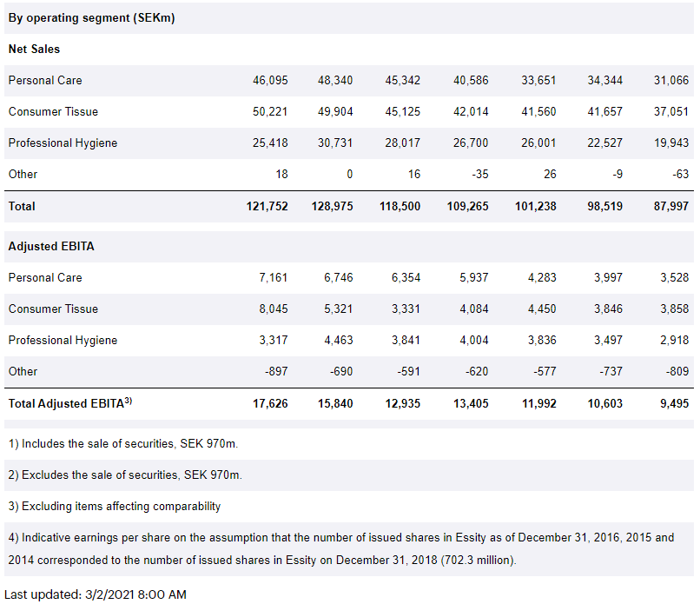Select the 'Net Sales' section heading
Screen dimensions: 700x604
click(x=34, y=50)
